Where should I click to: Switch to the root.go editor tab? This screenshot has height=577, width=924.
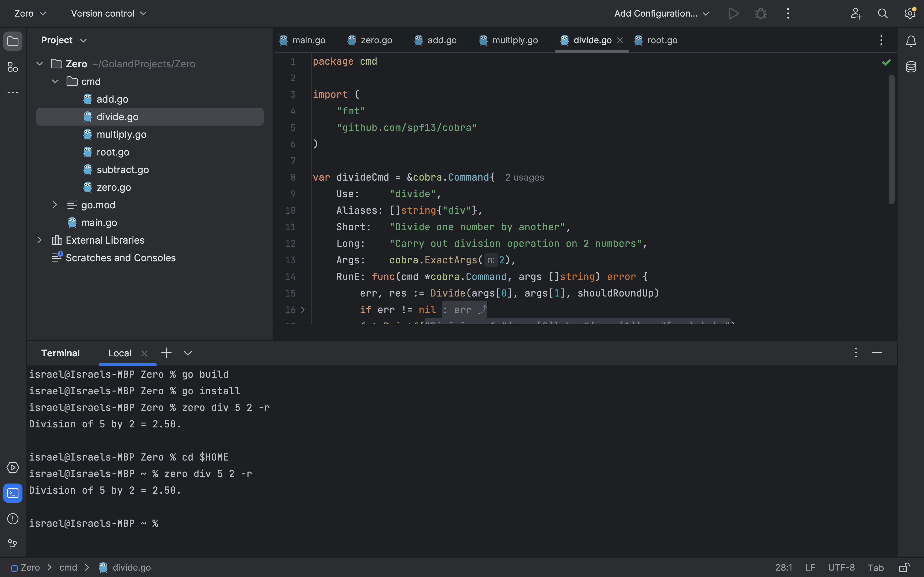tap(662, 40)
